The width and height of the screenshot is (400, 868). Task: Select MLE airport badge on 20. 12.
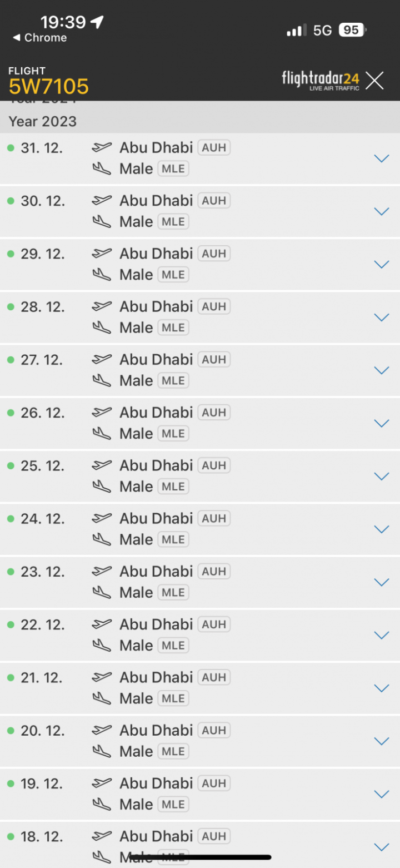pos(173,751)
